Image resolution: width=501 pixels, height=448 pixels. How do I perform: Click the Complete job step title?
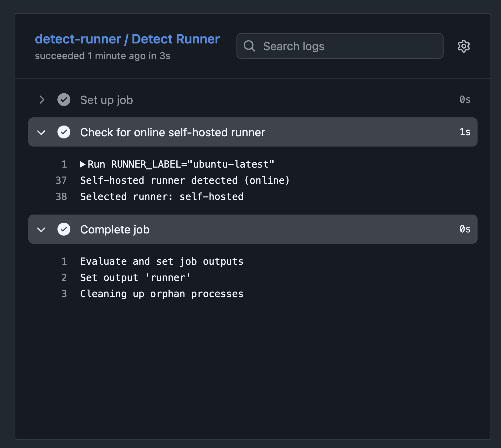[115, 229]
